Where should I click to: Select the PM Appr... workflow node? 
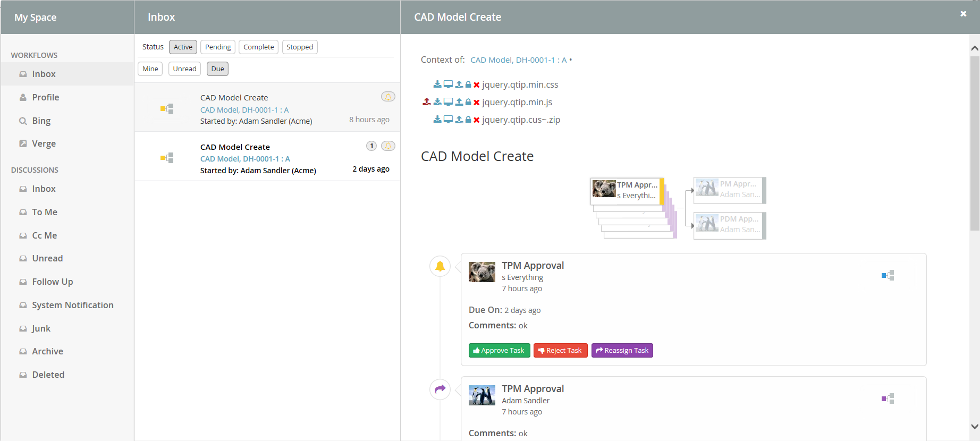[729, 190]
